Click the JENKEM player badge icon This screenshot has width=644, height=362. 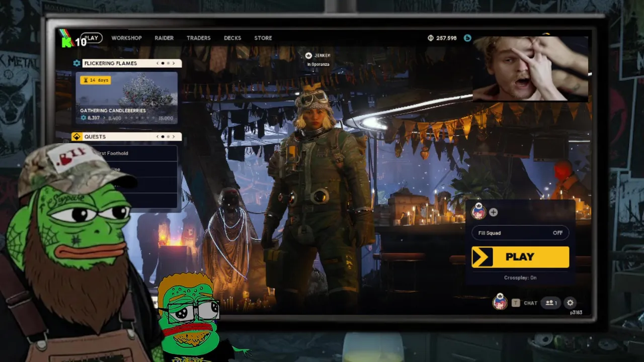click(308, 55)
